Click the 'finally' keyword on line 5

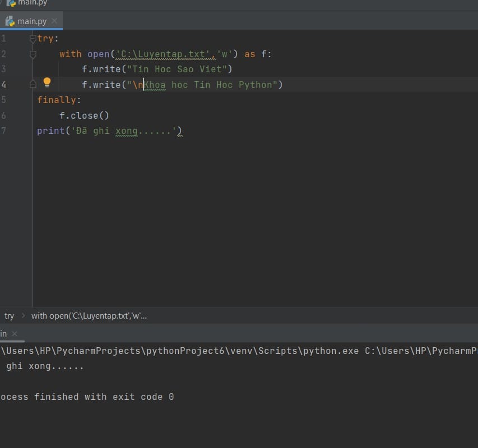click(x=57, y=100)
